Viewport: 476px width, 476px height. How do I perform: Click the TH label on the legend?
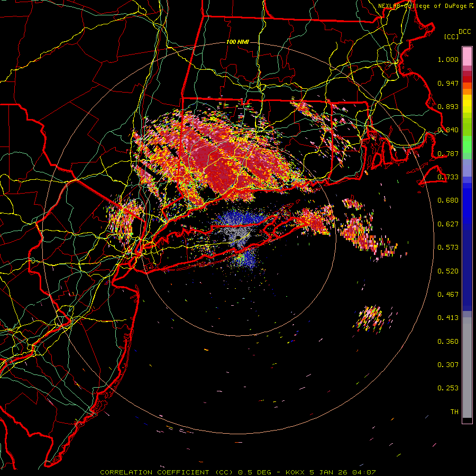tap(454, 411)
